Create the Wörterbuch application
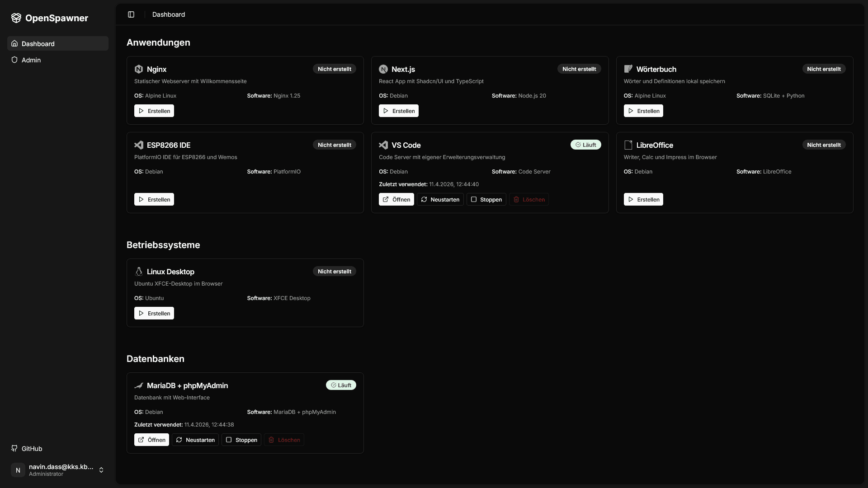The height and width of the screenshot is (488, 868). point(643,111)
